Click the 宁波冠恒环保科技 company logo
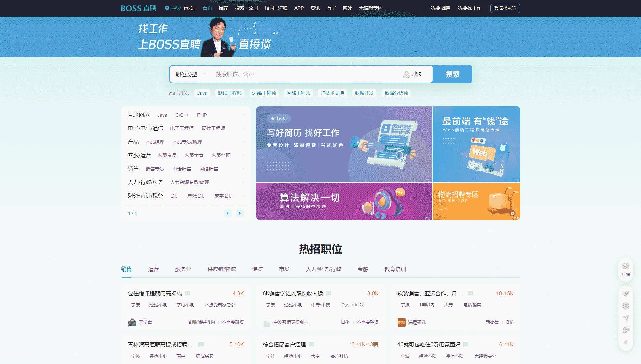 pos(267,322)
